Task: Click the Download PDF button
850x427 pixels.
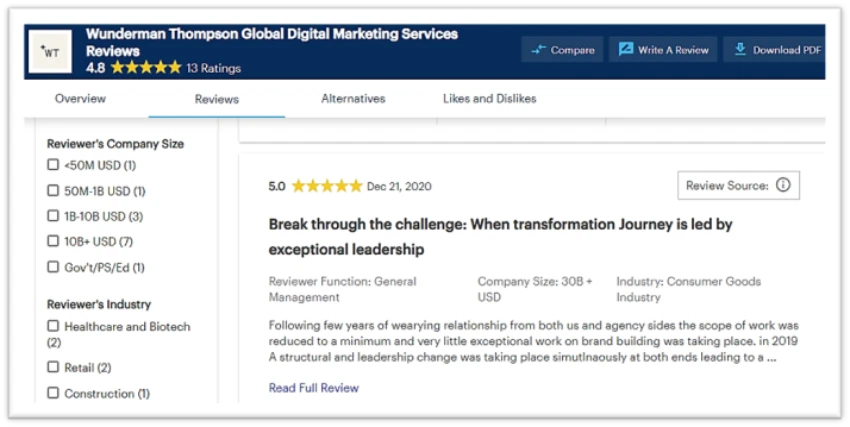Action: (775, 50)
